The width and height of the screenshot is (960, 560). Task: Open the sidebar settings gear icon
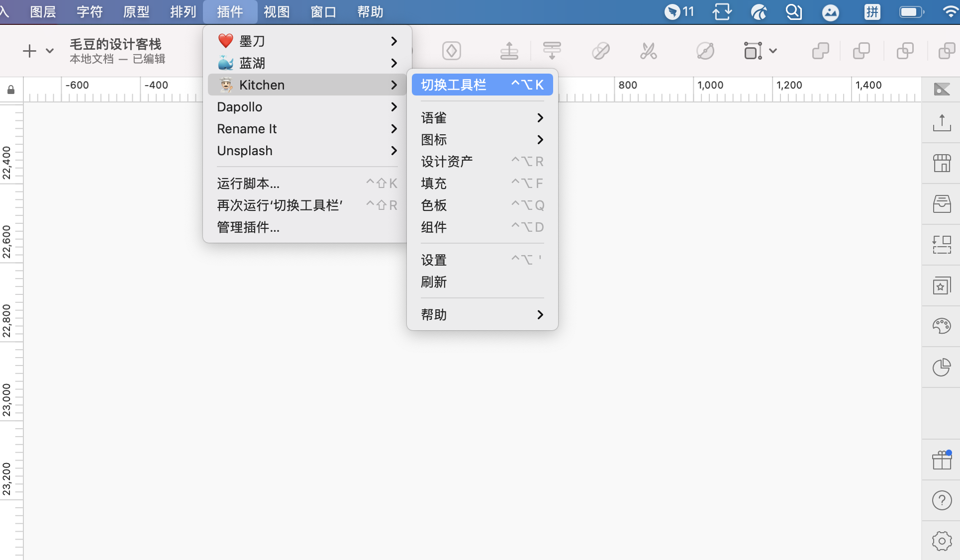(942, 541)
